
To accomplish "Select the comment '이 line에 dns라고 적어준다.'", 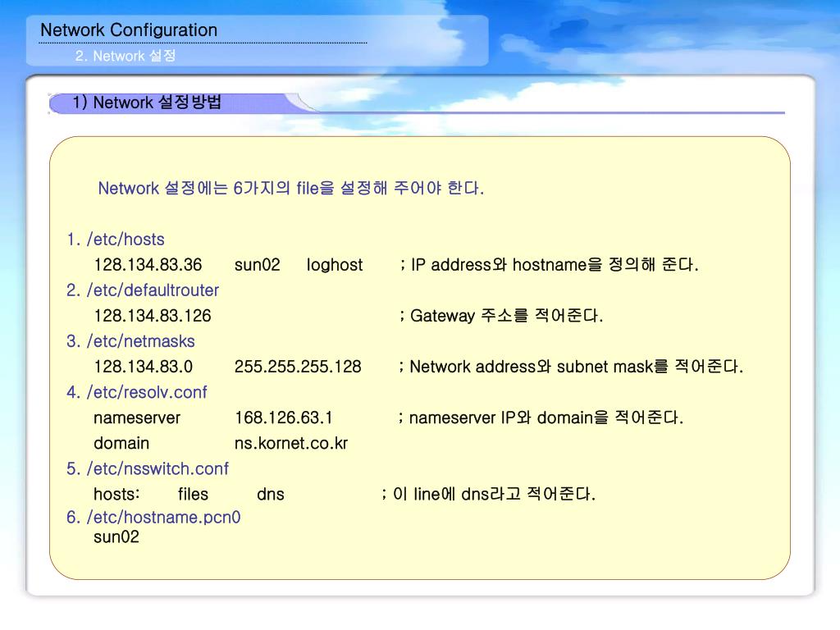I will (494, 494).
